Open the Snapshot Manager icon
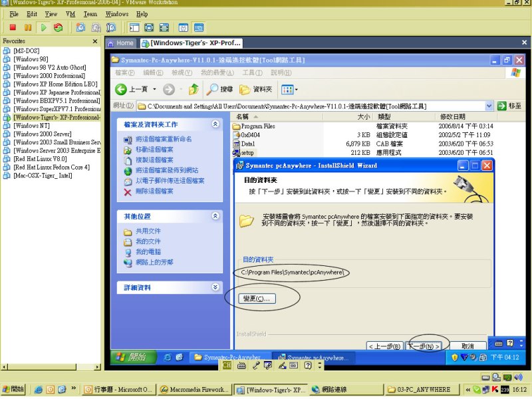532x399 pixels. 111,27
